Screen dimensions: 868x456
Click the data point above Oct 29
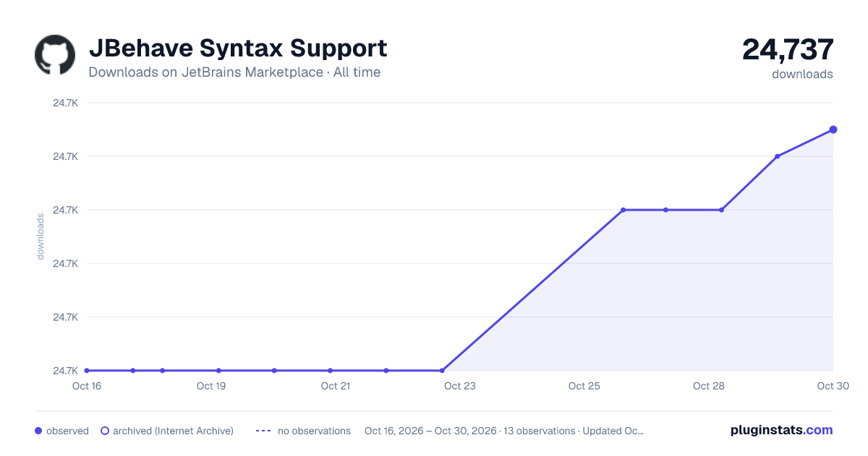coord(777,156)
